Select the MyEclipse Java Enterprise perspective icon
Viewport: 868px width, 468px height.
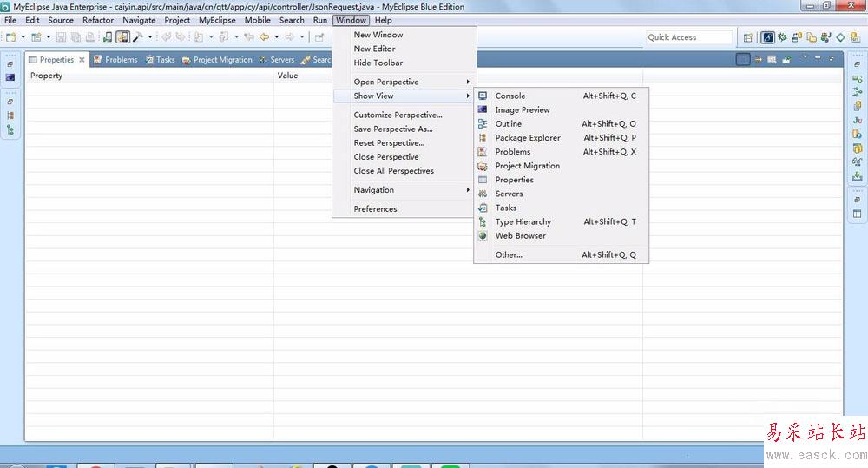(768, 37)
